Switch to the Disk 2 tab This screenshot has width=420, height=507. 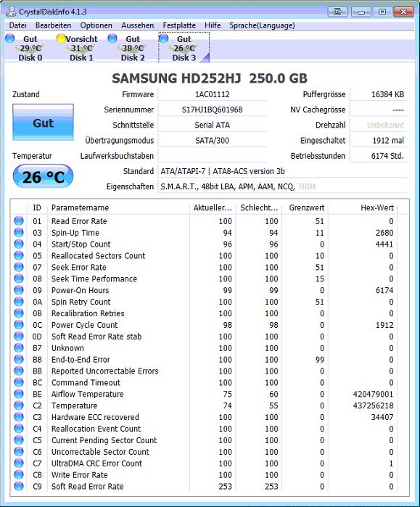(133, 48)
